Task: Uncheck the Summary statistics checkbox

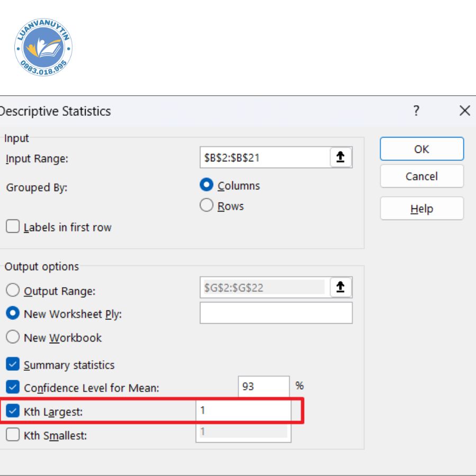Action: pyautogui.click(x=13, y=364)
